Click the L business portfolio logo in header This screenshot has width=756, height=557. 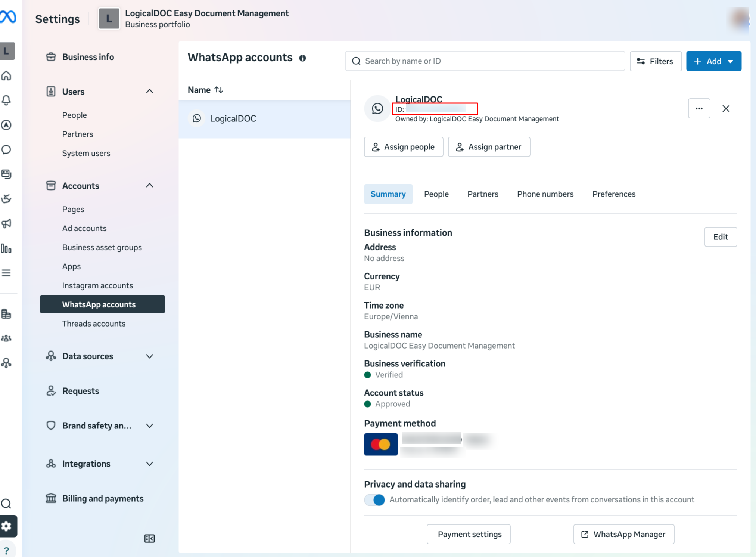point(109,18)
